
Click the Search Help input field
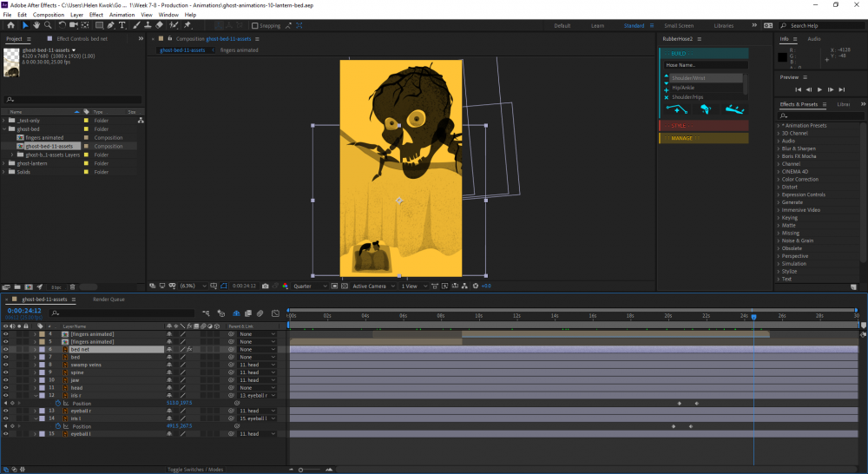tap(823, 25)
